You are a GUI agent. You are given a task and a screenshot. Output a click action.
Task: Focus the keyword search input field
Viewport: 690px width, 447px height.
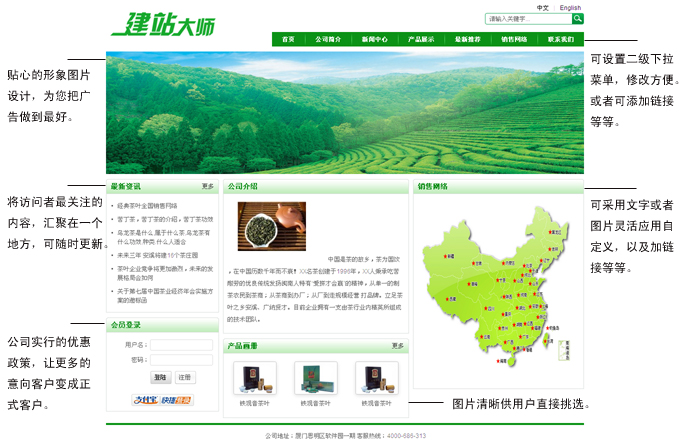pos(529,19)
